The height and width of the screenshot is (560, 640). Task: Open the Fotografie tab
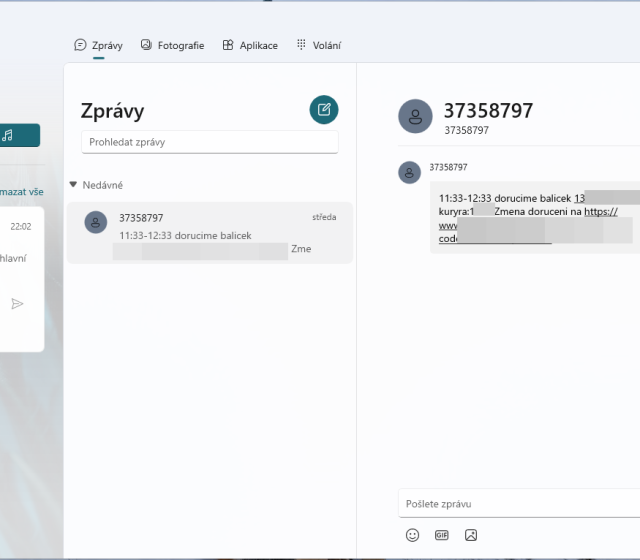[x=172, y=45]
